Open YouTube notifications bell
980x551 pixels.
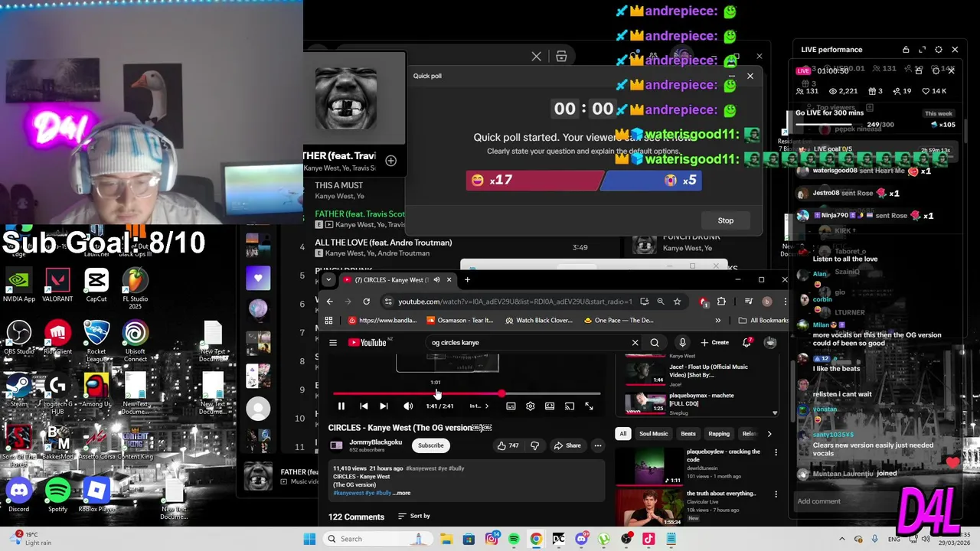coord(746,343)
